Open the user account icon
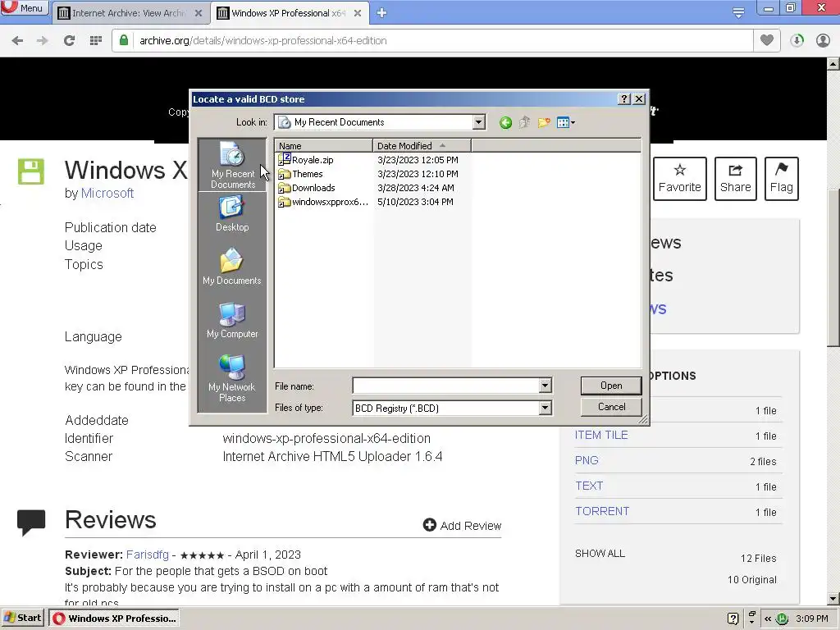 tap(823, 41)
